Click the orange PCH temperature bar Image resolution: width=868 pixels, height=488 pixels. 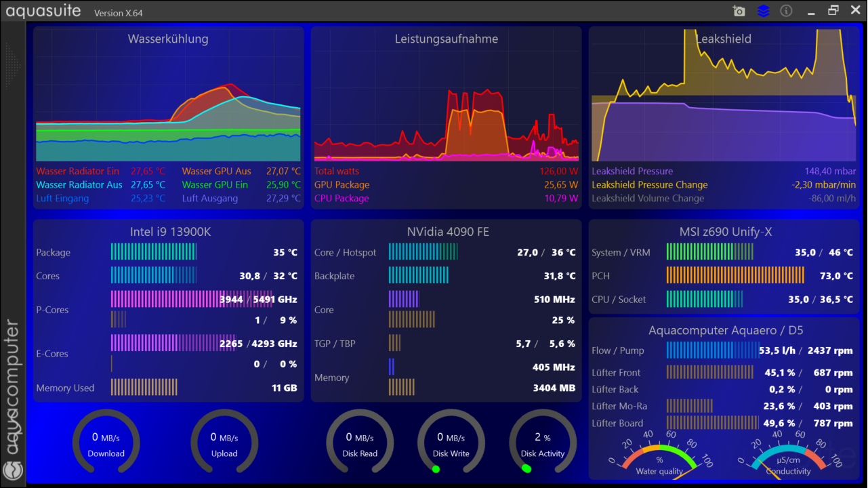tap(735, 275)
